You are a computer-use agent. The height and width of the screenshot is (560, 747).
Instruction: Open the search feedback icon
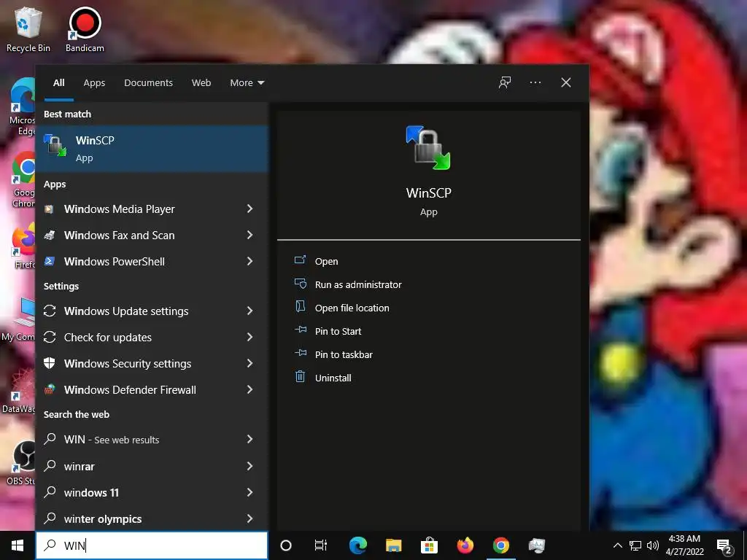(505, 83)
